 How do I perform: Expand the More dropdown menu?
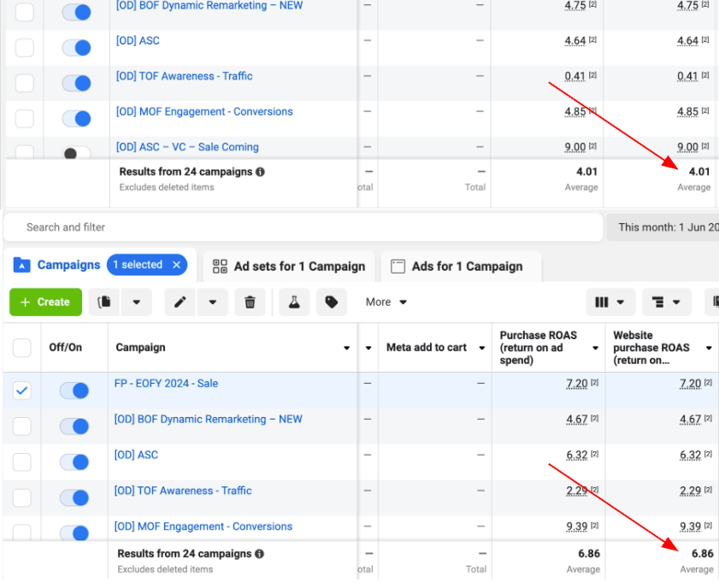coord(386,302)
